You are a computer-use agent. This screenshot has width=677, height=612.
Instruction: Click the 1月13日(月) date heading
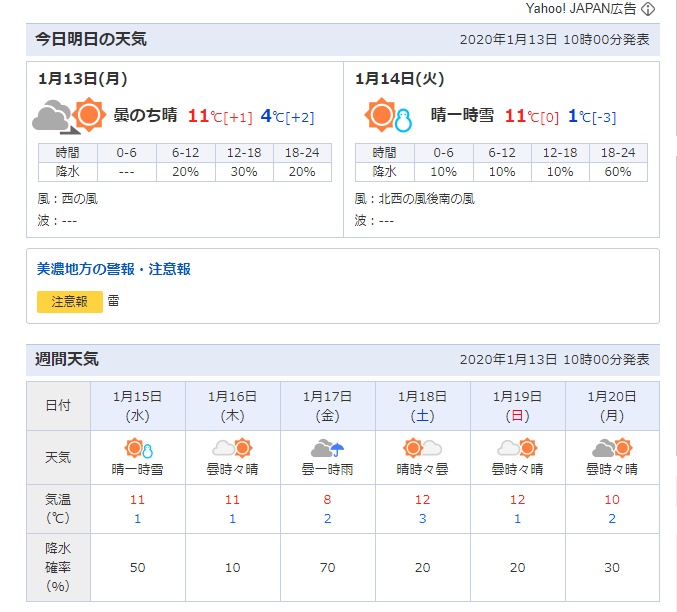(x=82, y=79)
